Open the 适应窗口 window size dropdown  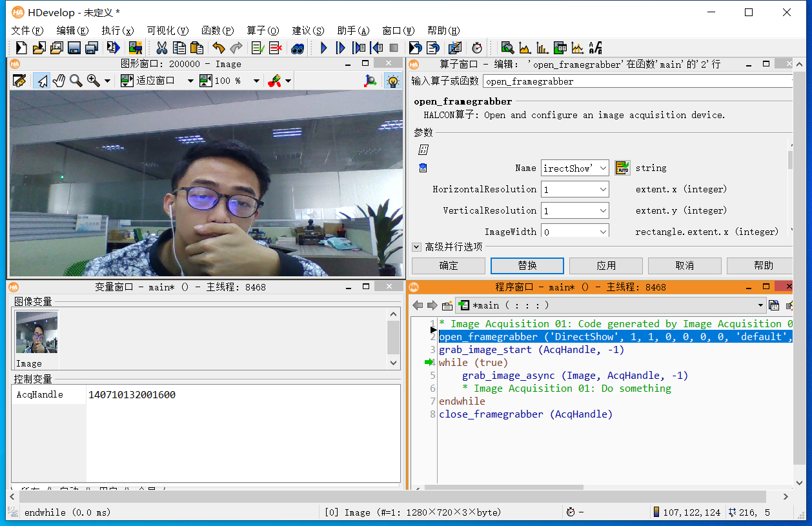[190, 81]
